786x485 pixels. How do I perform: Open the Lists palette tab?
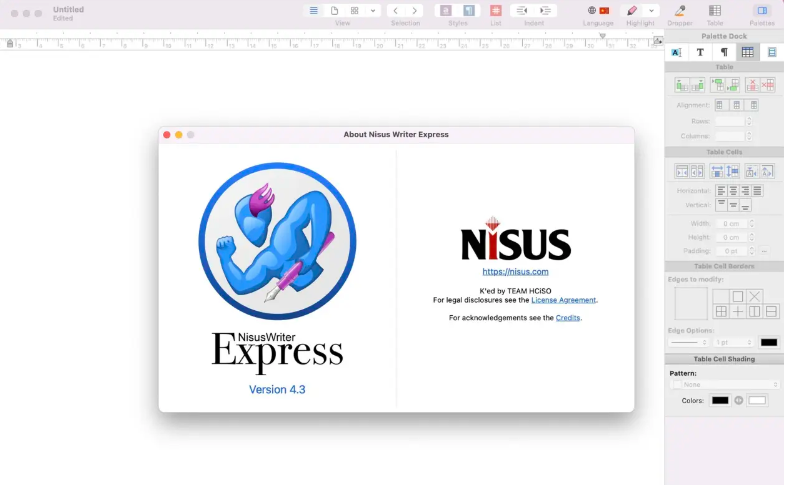click(x=771, y=52)
